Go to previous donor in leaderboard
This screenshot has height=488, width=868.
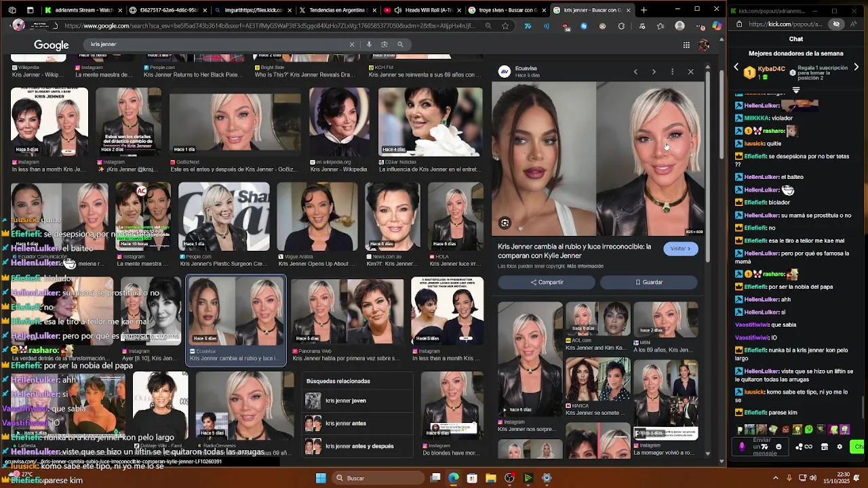coord(736,67)
